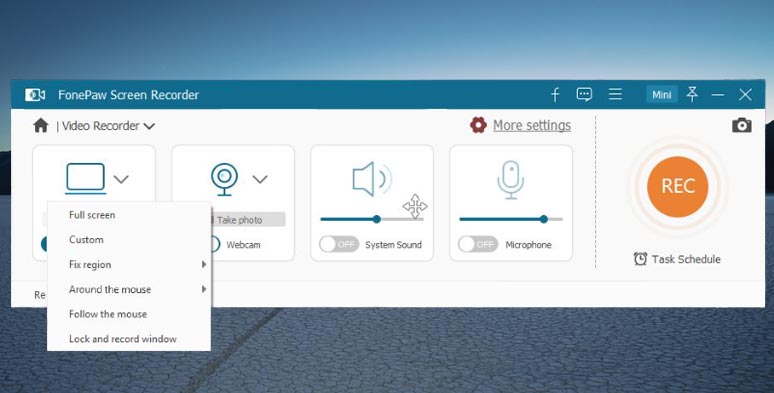Collapse the display region dropdown arrow

coord(121,179)
